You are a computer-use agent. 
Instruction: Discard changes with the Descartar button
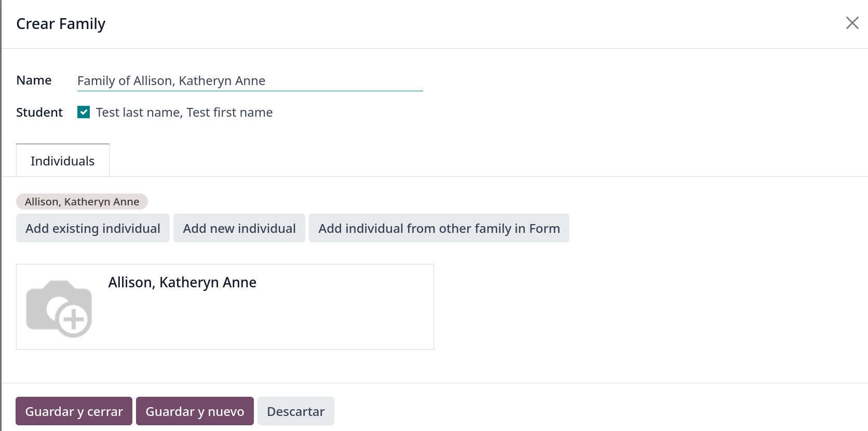click(295, 411)
